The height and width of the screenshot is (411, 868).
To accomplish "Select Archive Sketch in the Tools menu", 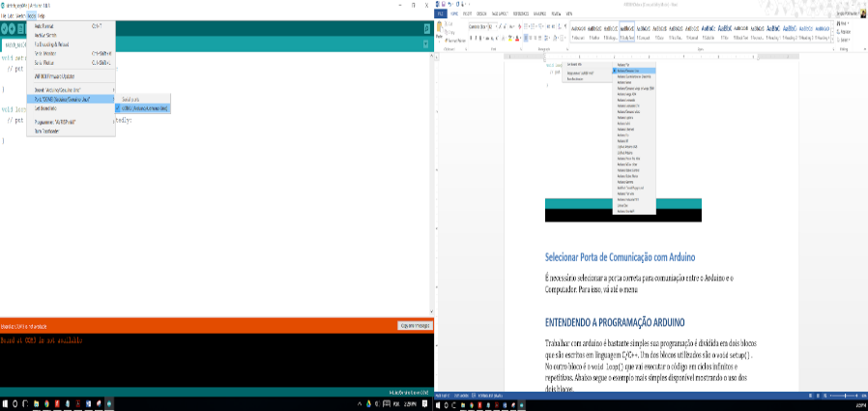I will click(x=71, y=35).
